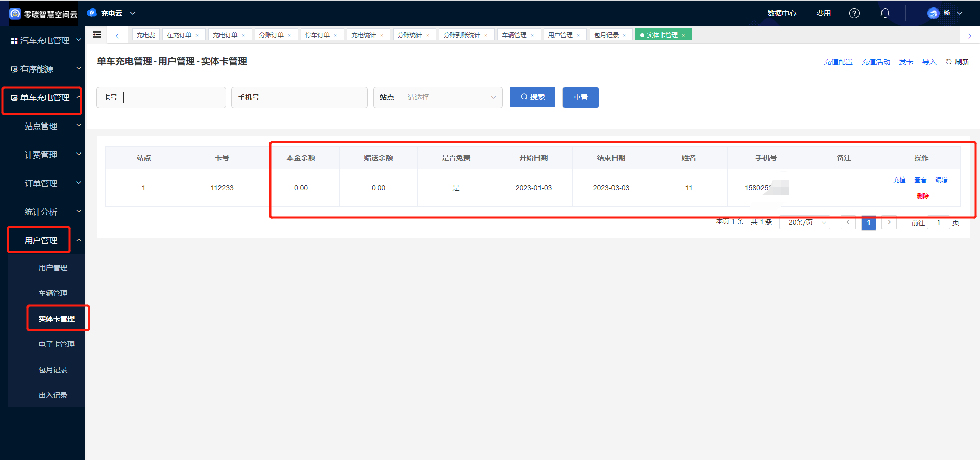Open 车辆管理 sidebar sub-item
Viewport: 980px width, 460px height.
53,293
